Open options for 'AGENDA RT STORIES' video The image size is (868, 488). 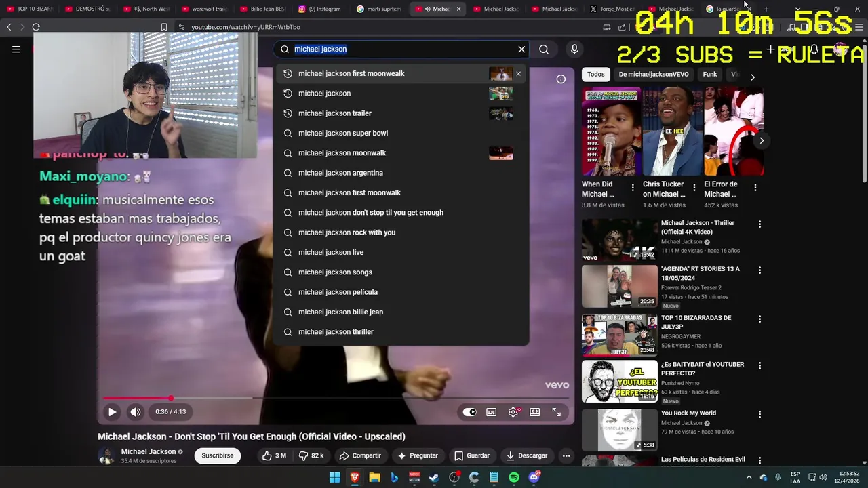[759, 270]
